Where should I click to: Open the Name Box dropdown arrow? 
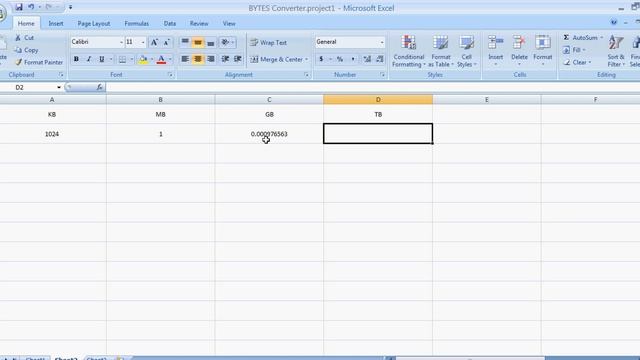[x=59, y=87]
